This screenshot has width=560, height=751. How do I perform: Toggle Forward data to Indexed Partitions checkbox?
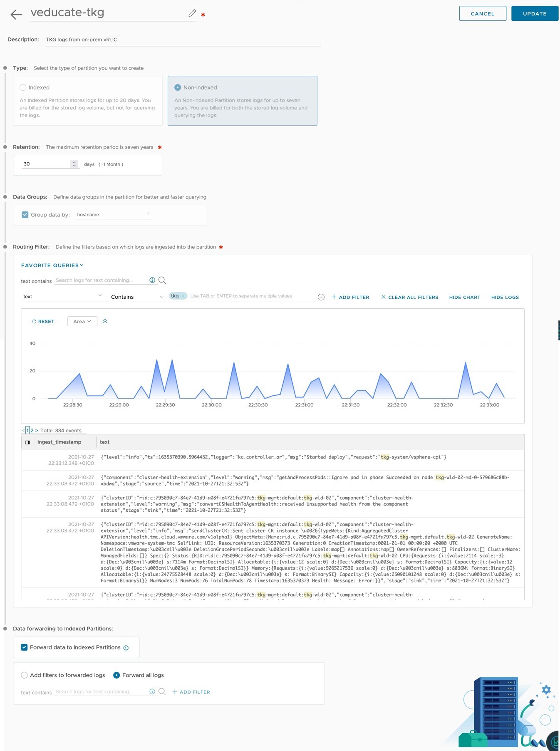24,647
